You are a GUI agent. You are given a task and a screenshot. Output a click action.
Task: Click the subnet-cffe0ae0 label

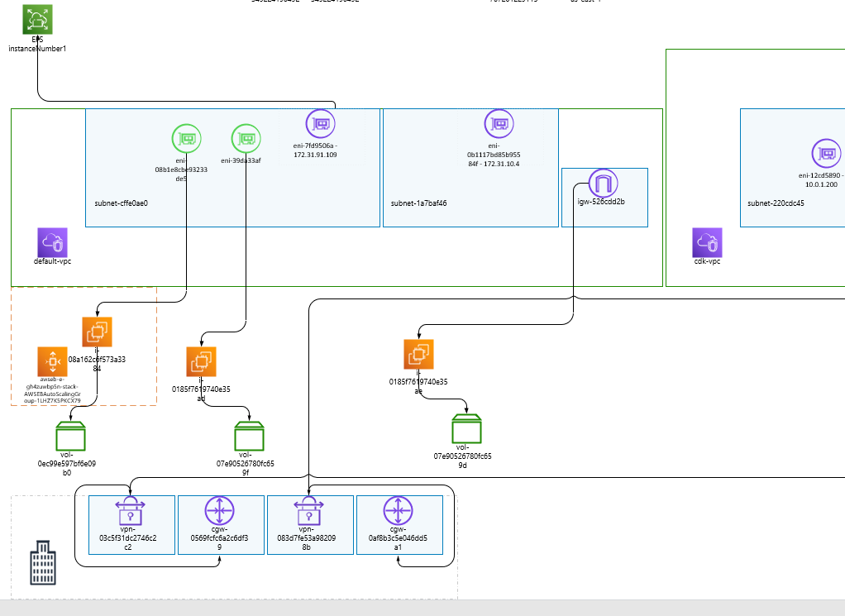(122, 203)
